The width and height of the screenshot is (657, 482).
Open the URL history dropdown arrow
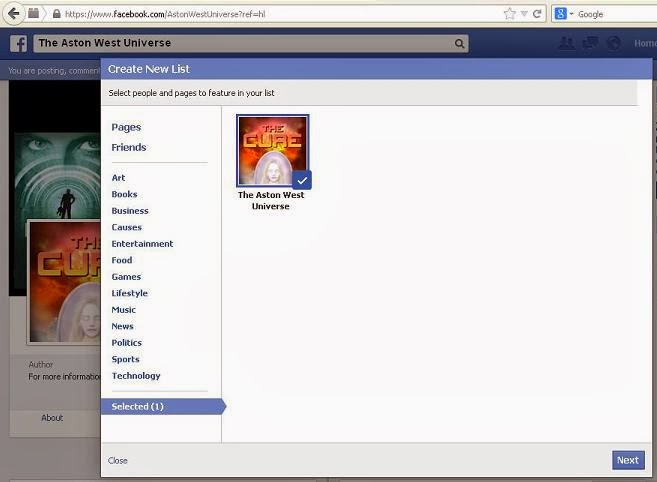pos(524,14)
